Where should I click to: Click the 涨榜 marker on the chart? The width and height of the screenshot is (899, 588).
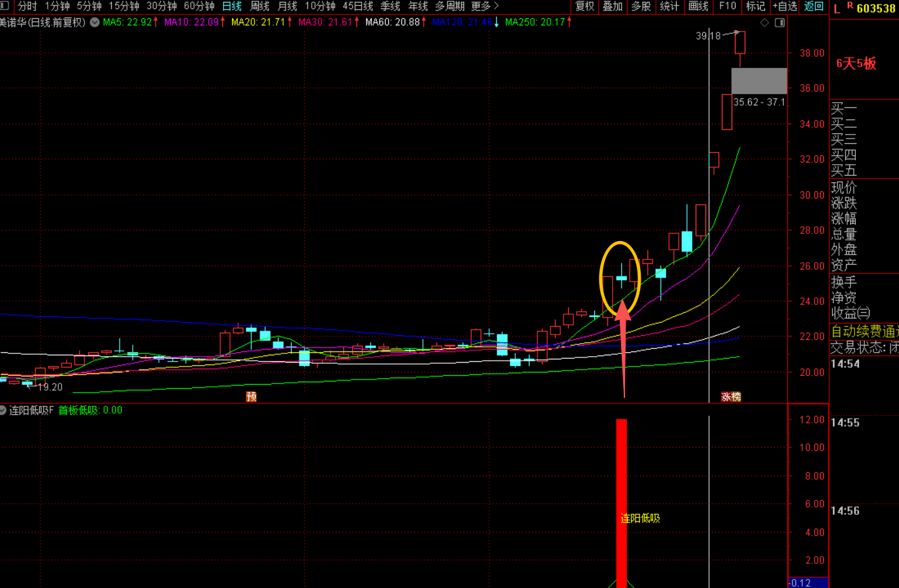tap(731, 397)
